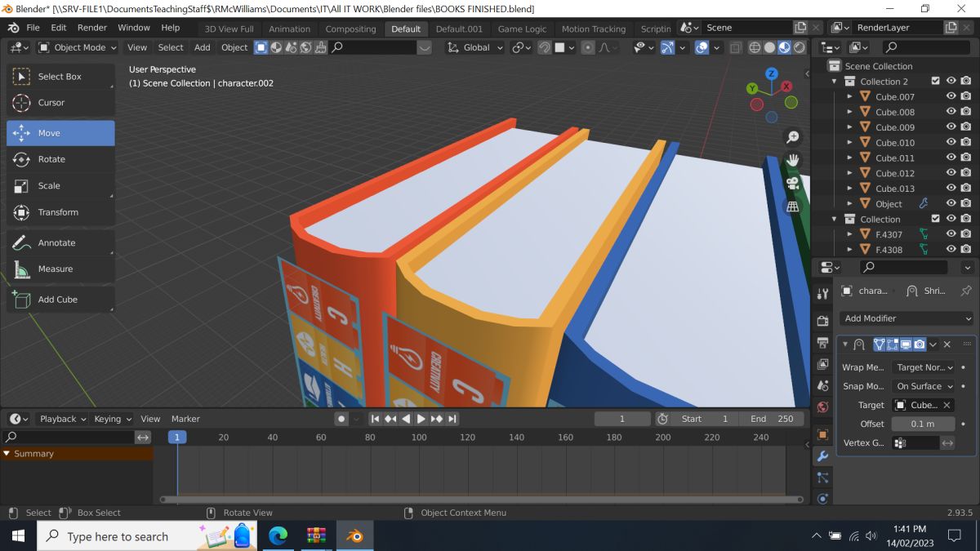Activate the Cursor tool
This screenshot has height=551, width=980.
[60, 103]
